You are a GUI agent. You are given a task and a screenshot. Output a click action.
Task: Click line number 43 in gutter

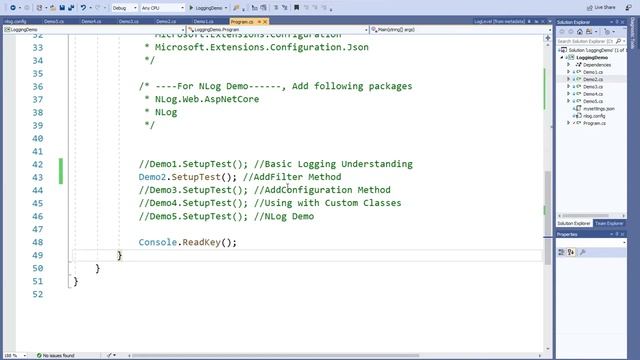click(x=38, y=178)
